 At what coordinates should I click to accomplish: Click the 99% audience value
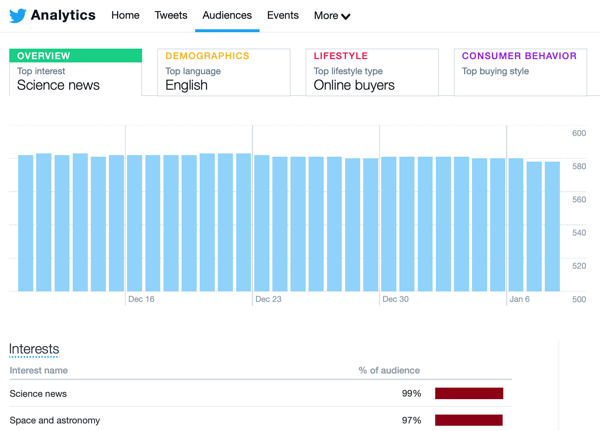click(x=411, y=393)
